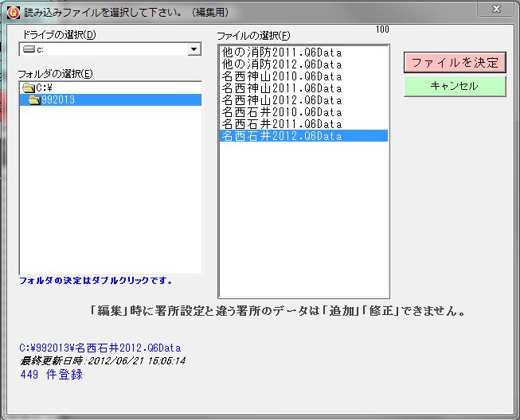This screenshot has width=520, height=420.
Task: Select file 他の消防2011.Q6Data
Action: tap(281, 52)
